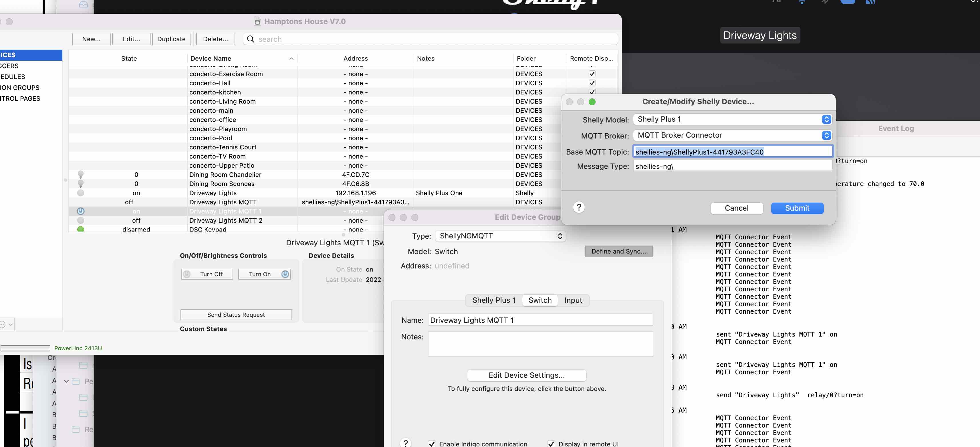Select the Driveway Lights MQTT row

pos(315,202)
